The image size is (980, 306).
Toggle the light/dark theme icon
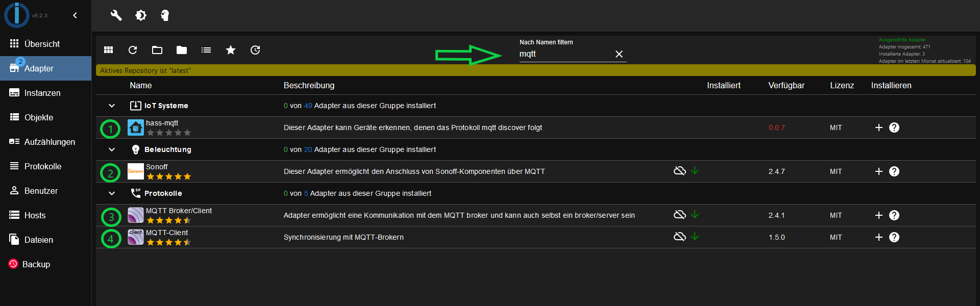[141, 15]
